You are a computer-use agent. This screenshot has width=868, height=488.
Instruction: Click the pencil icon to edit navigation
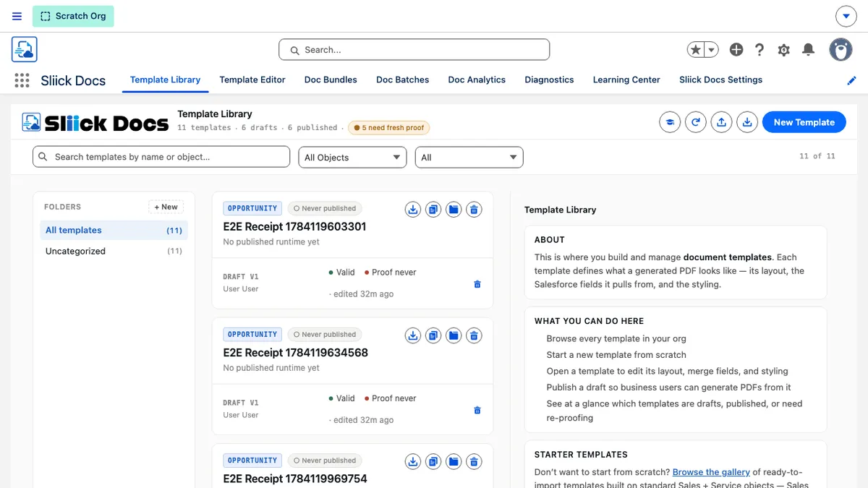pyautogui.click(x=851, y=81)
